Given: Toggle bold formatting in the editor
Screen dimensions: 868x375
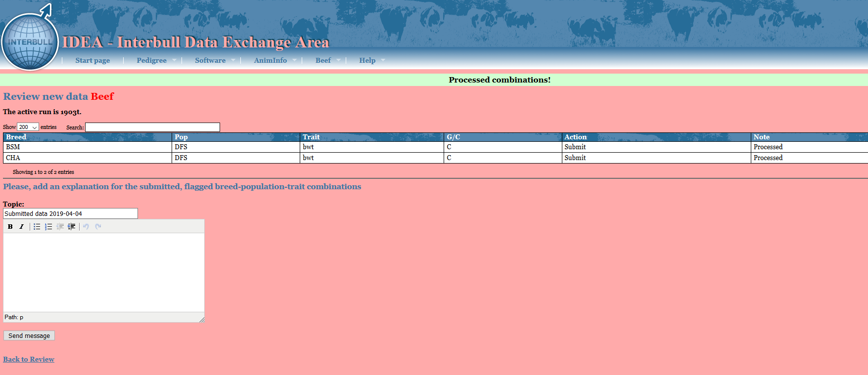Looking at the screenshot, I should pos(10,227).
